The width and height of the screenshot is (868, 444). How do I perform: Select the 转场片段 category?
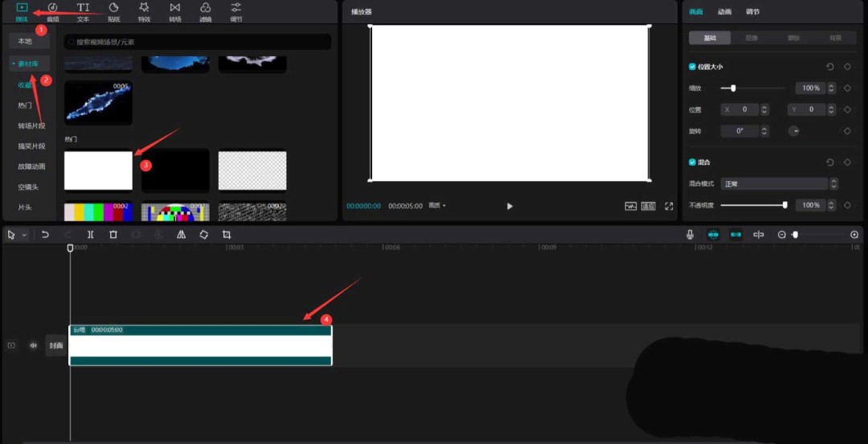tap(31, 125)
